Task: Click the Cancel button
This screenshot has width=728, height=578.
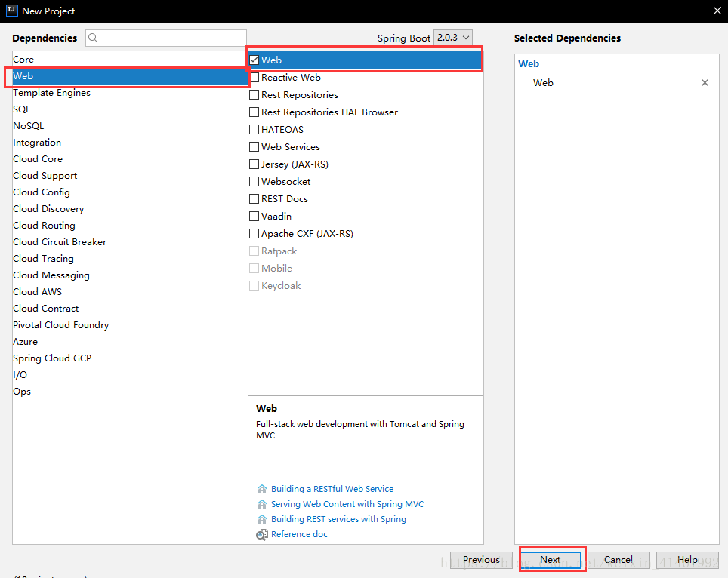Action: click(618, 560)
